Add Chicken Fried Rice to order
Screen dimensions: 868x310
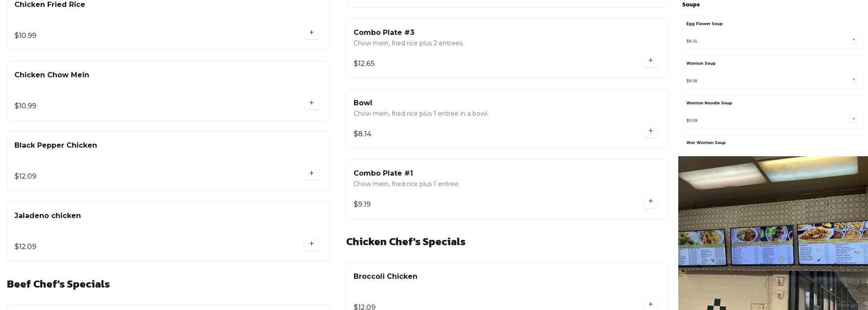point(311,32)
